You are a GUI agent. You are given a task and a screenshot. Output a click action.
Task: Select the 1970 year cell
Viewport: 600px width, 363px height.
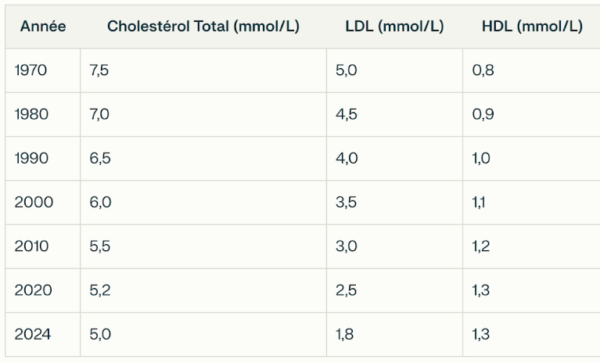pyautogui.click(x=31, y=70)
